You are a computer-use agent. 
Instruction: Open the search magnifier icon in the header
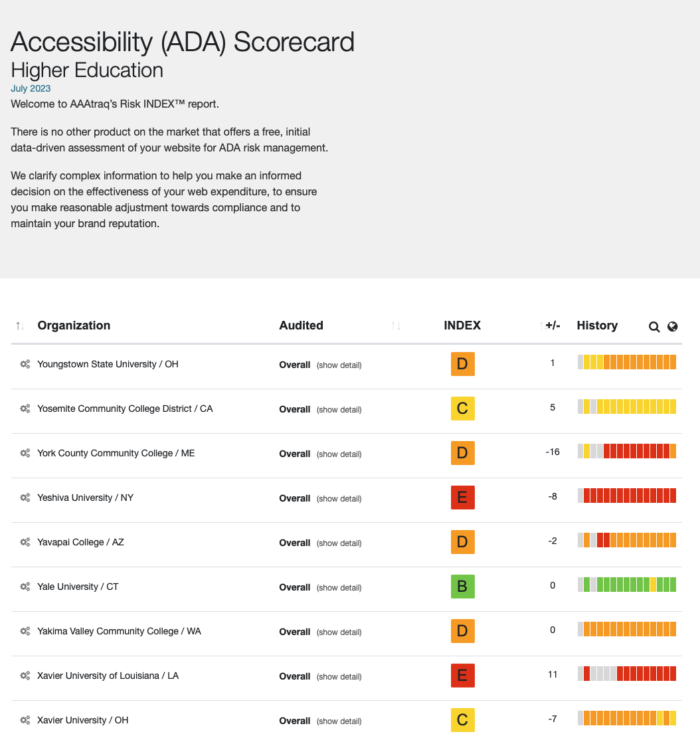(654, 327)
